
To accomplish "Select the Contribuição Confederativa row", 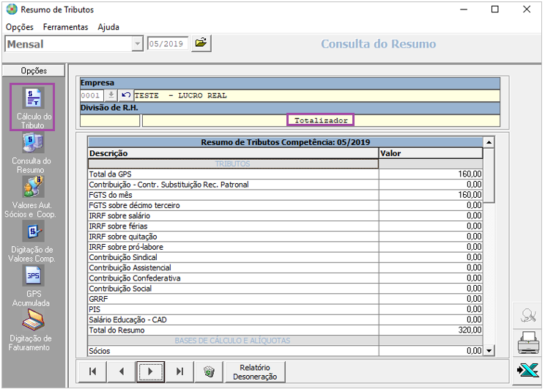I will pos(285,278).
